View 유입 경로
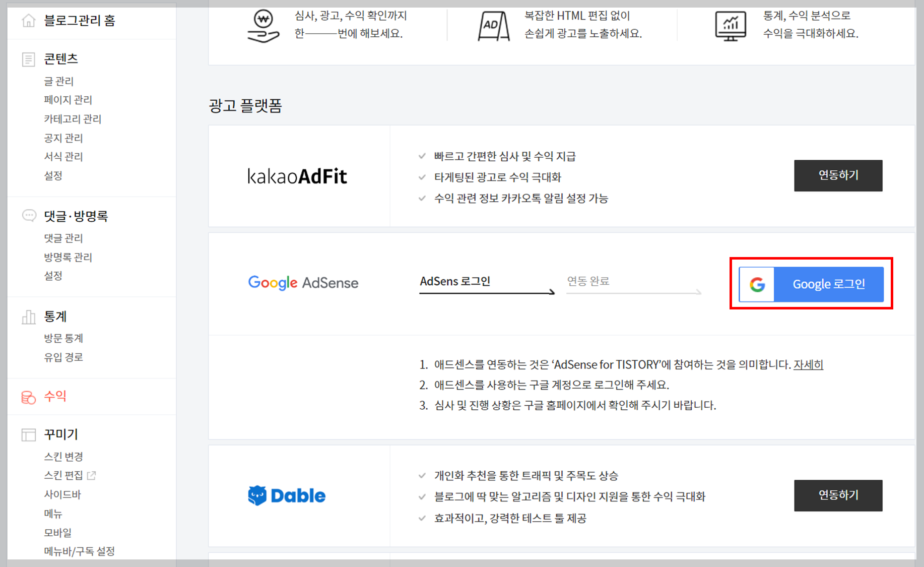This screenshot has height=567, width=924. (63, 357)
